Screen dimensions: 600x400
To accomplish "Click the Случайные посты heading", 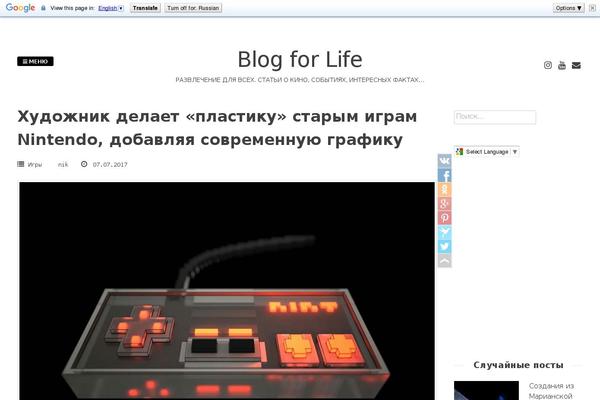I will tap(518, 365).
